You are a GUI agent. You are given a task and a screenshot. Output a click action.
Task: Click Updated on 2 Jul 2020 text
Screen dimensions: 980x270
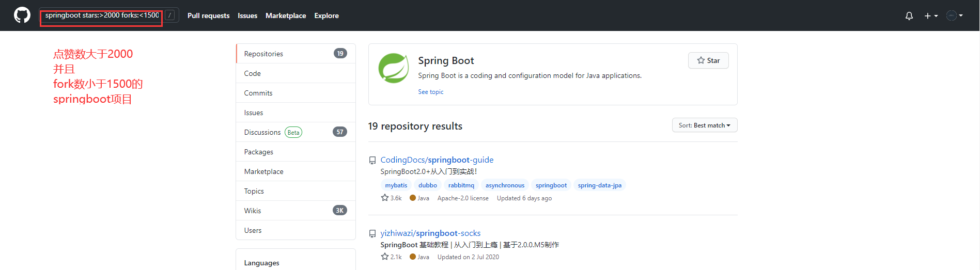pos(468,257)
